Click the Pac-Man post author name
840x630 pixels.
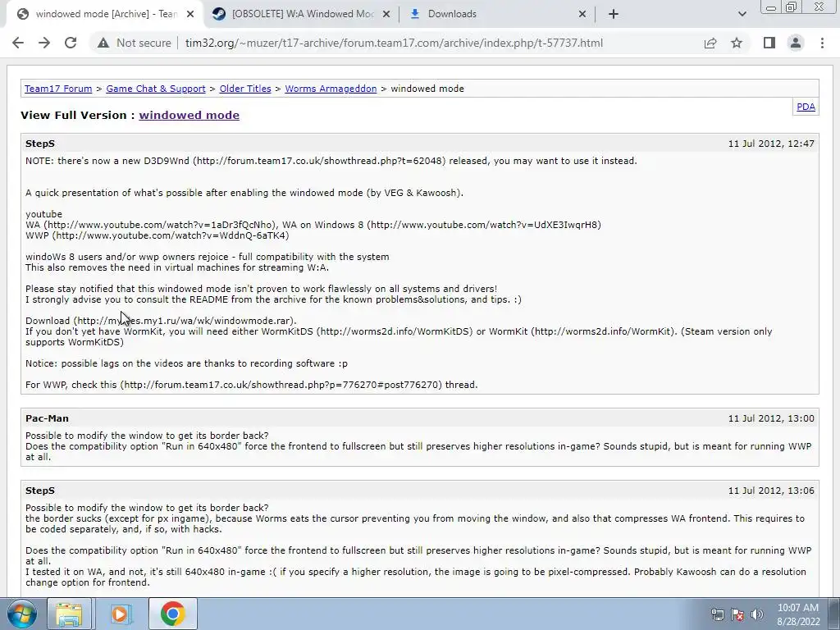[47, 418]
